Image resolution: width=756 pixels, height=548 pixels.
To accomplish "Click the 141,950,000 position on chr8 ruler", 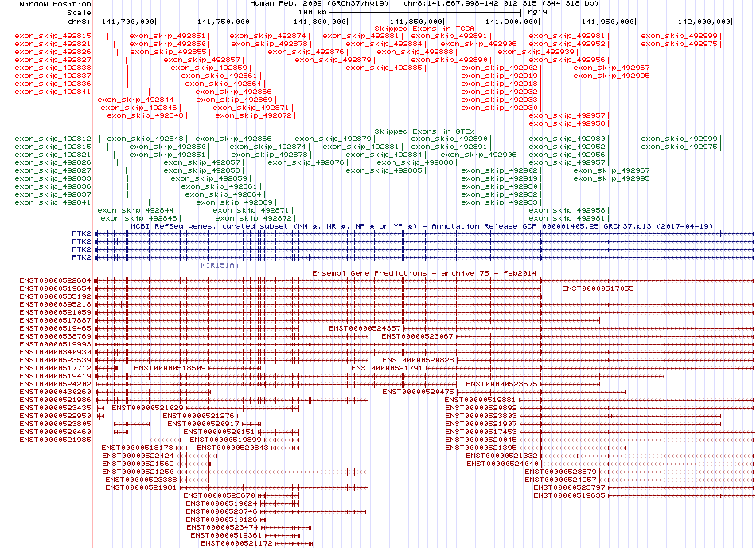I will tap(609, 22).
